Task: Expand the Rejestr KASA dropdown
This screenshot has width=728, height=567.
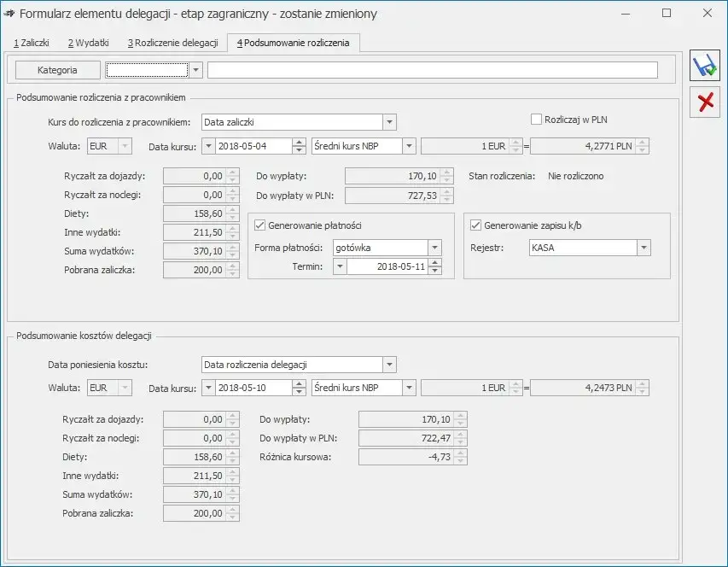Action: pos(644,248)
